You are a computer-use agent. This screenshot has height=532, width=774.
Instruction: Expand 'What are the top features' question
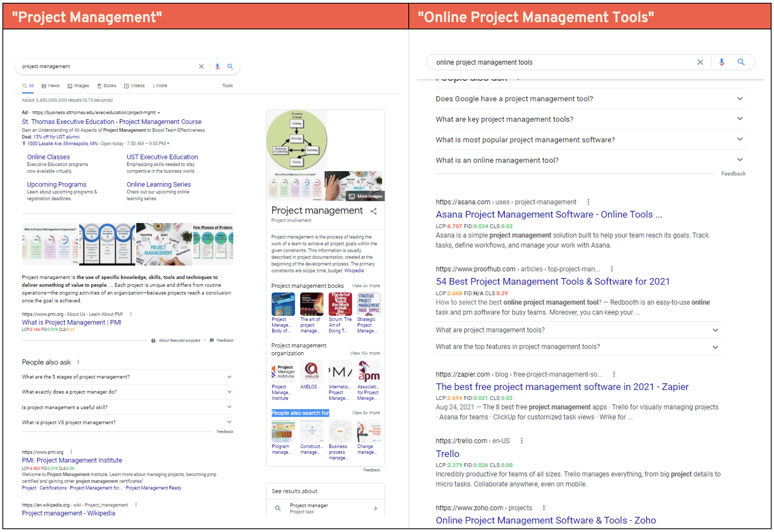(578, 347)
